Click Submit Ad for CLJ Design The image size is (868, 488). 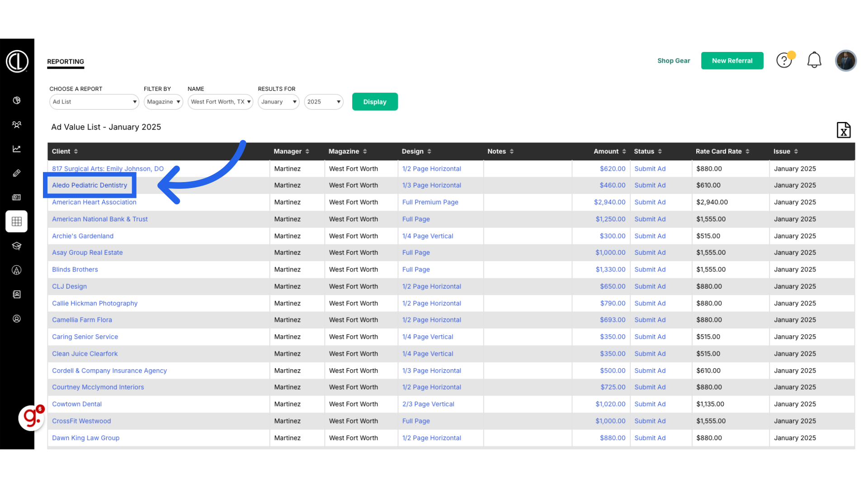pyautogui.click(x=650, y=286)
